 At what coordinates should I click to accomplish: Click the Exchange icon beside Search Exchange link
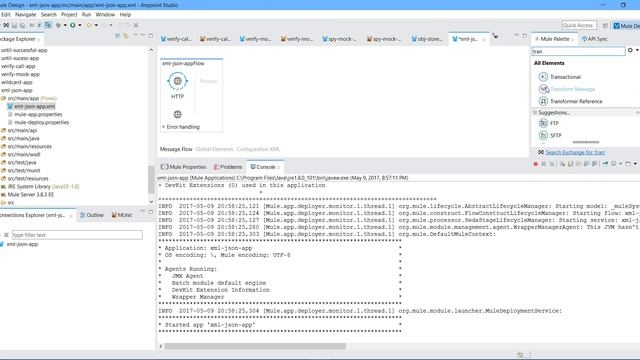(x=541, y=152)
